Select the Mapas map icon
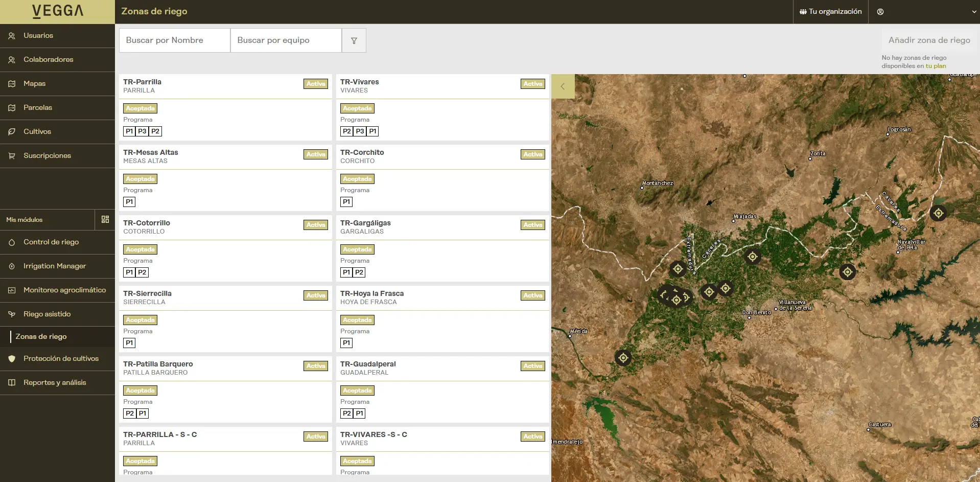This screenshot has width=980, height=482. 12,84
